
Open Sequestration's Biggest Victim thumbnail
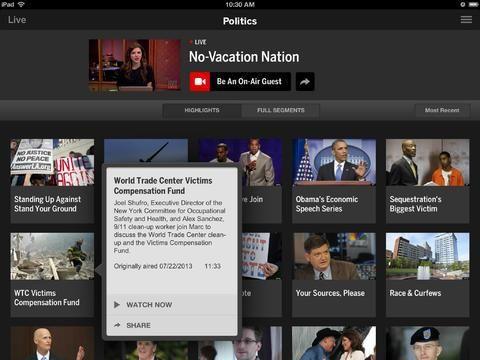pos(428,162)
